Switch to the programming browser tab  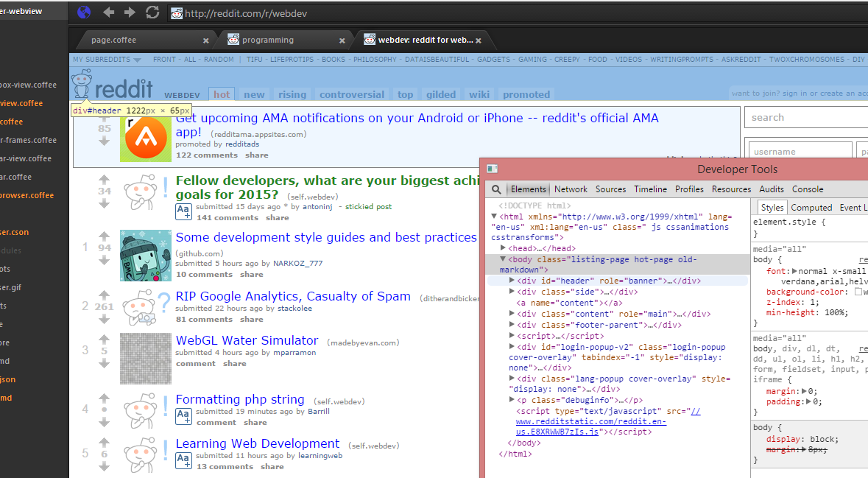268,41
